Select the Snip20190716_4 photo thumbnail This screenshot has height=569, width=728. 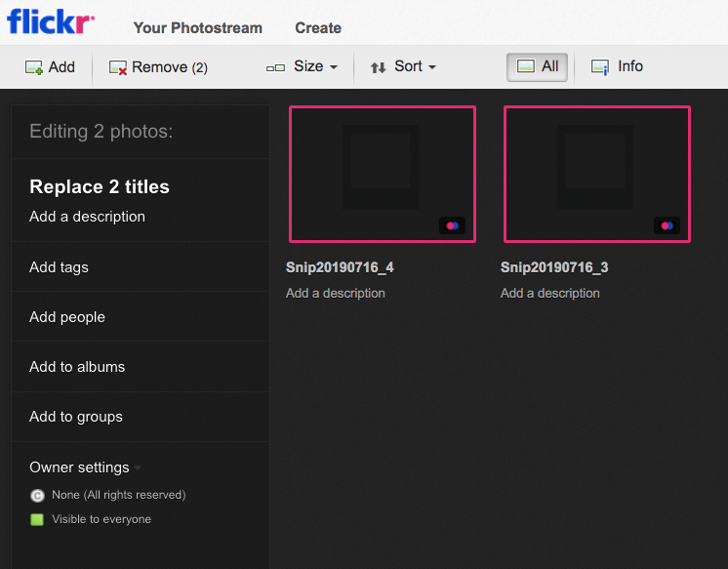pos(382,174)
